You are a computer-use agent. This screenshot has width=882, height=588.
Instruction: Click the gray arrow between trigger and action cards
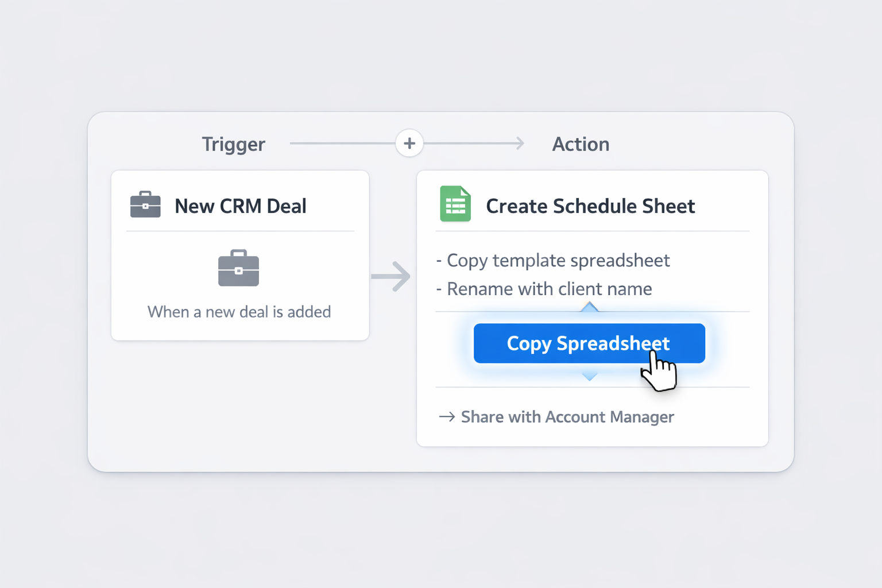click(391, 276)
